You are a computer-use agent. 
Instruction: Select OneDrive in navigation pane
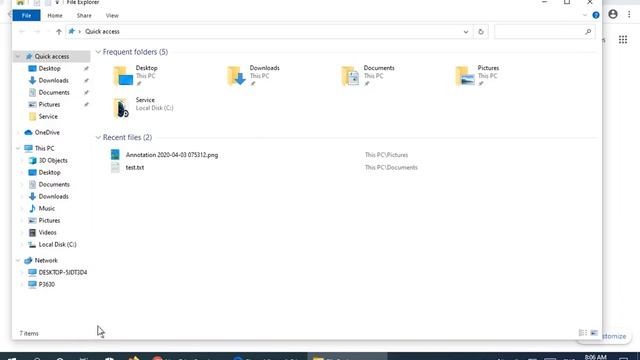pyautogui.click(x=47, y=133)
